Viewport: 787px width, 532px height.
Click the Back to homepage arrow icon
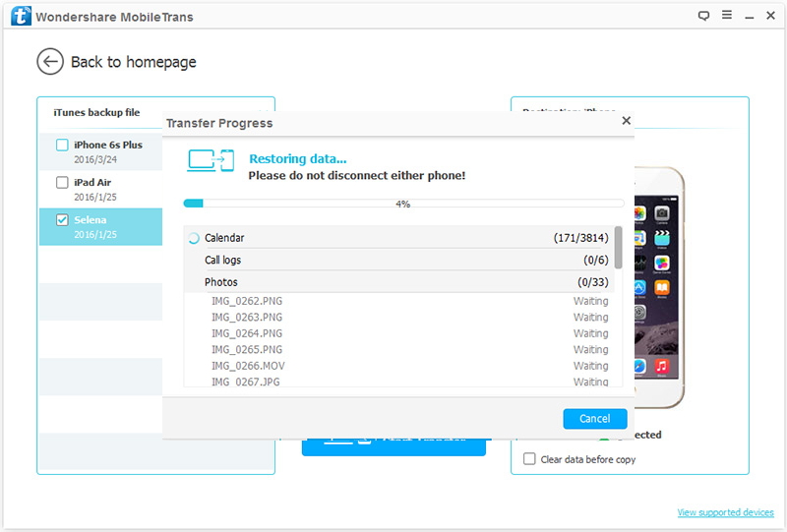point(50,62)
